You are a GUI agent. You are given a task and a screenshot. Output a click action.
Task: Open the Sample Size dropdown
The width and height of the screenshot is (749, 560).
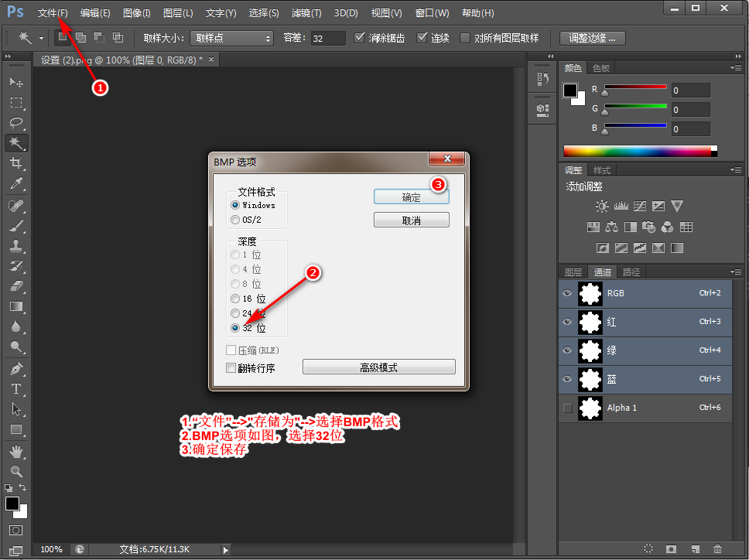pos(231,38)
